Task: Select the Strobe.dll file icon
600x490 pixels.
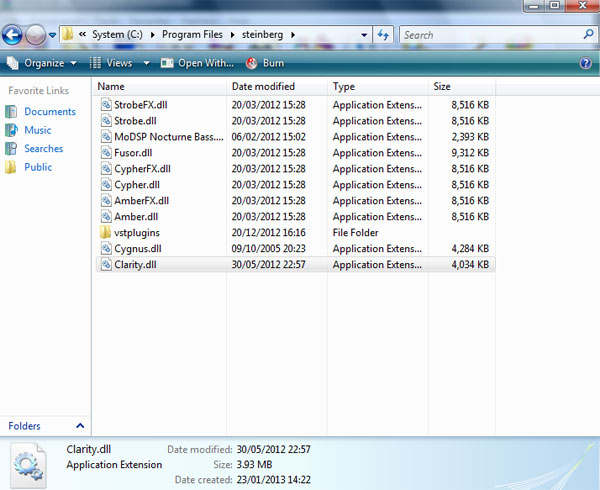Action: pyautogui.click(x=106, y=121)
